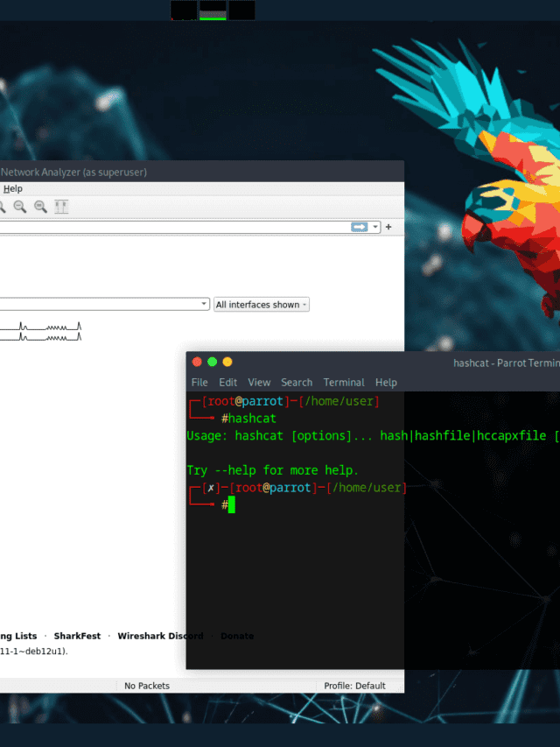Click the first system monitor graph in panel

[184, 10]
